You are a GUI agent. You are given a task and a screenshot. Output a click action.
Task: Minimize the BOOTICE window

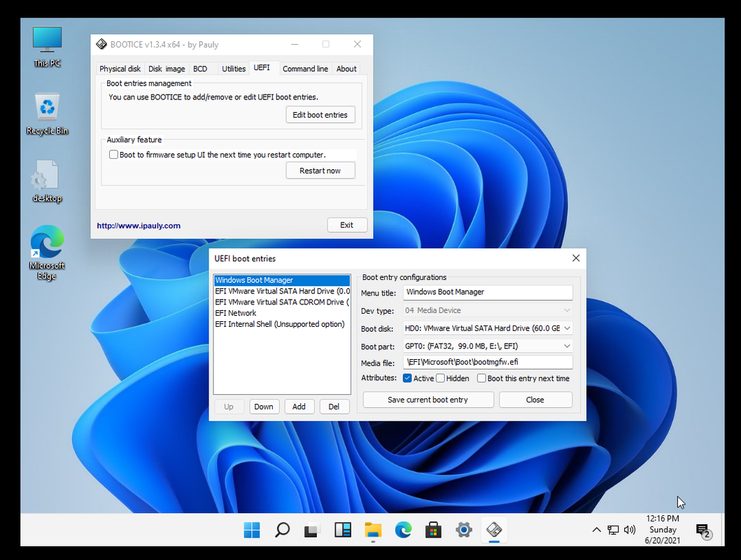coord(295,44)
